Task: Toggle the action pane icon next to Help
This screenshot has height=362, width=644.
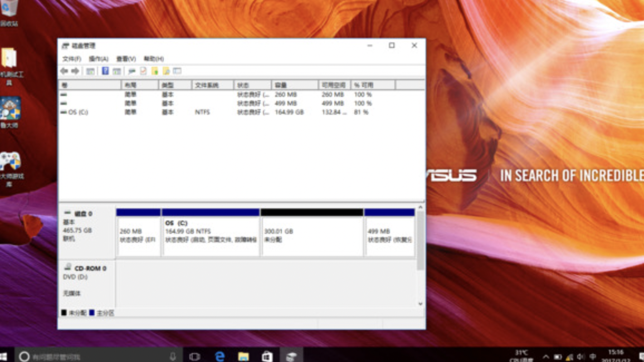Action: coord(116,71)
